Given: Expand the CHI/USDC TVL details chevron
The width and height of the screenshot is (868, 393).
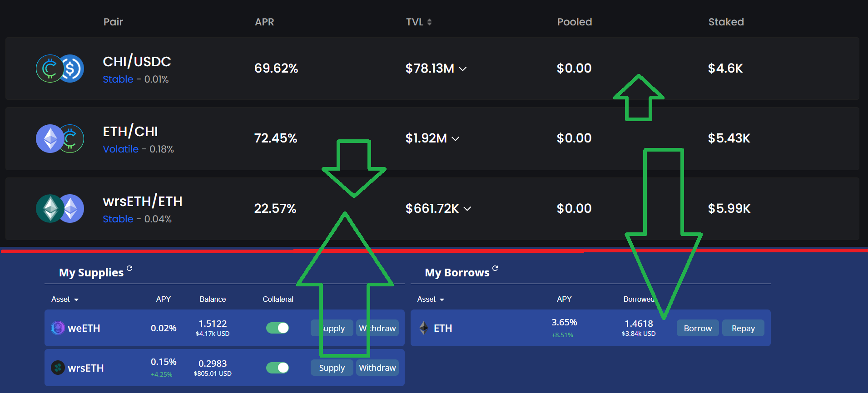Looking at the screenshot, I should point(463,69).
